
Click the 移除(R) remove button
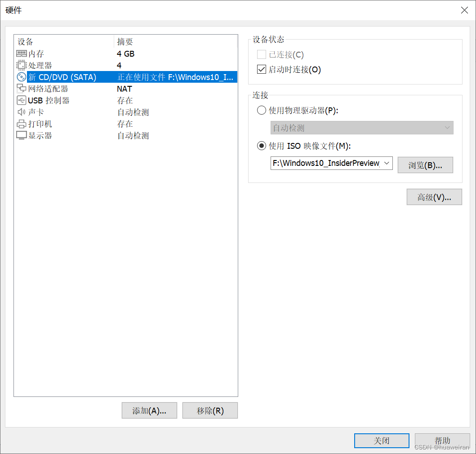tap(210, 410)
